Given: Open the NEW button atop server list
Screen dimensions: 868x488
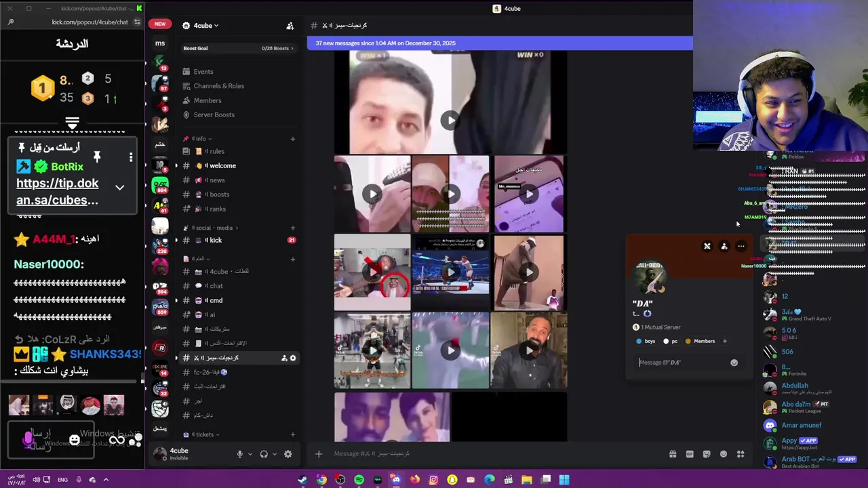Looking at the screenshot, I should click(x=160, y=24).
